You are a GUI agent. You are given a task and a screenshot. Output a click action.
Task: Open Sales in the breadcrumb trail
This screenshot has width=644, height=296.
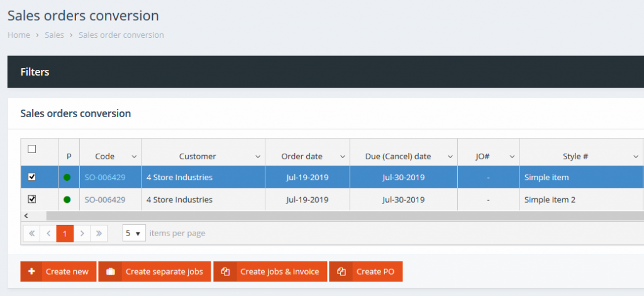point(54,35)
